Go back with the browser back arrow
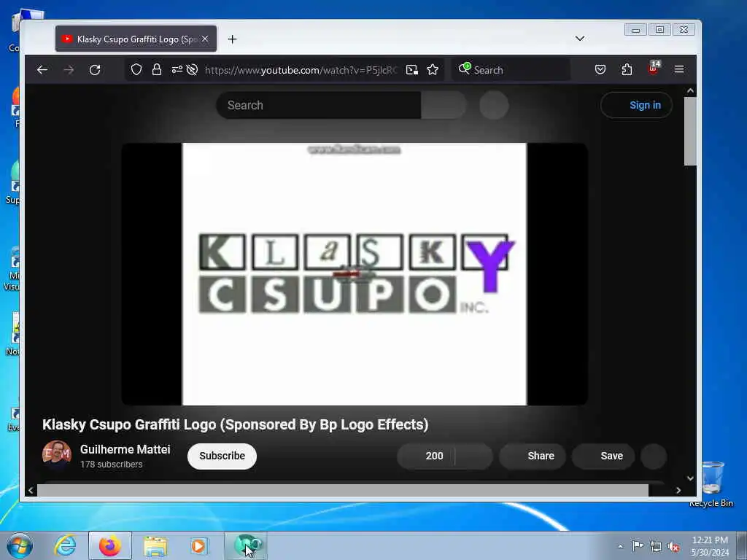 point(42,70)
